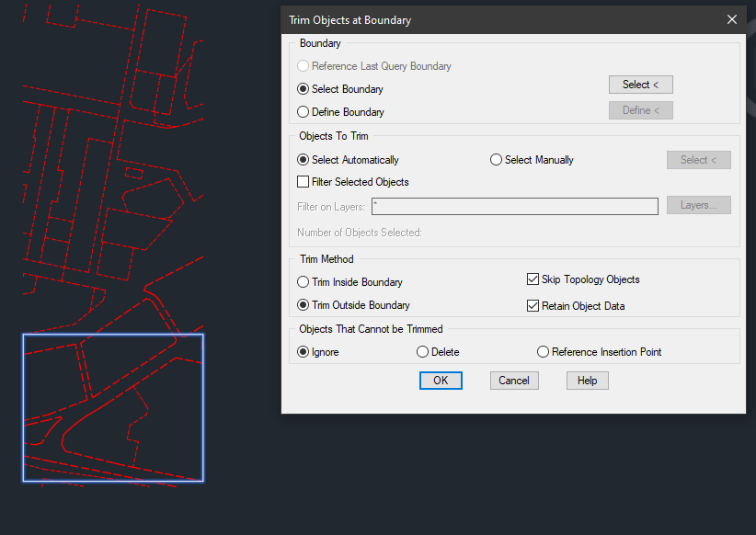Click the Filter on Layers input field

coord(514,206)
